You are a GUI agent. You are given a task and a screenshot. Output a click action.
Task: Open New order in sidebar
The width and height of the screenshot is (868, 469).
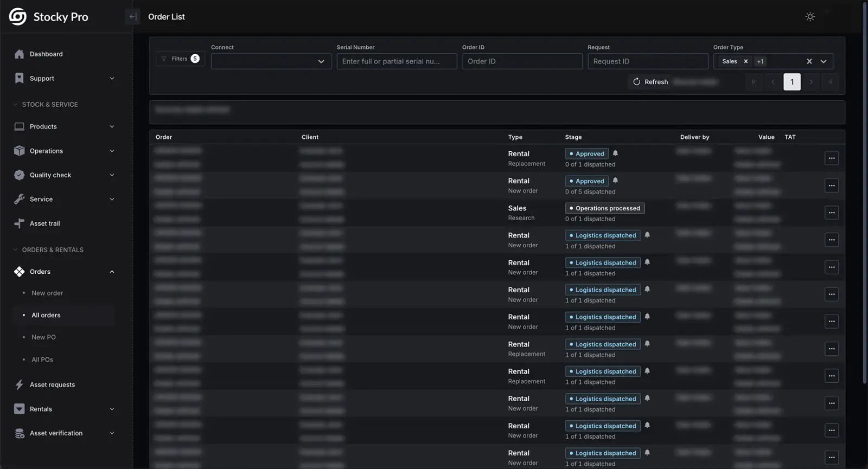click(47, 293)
